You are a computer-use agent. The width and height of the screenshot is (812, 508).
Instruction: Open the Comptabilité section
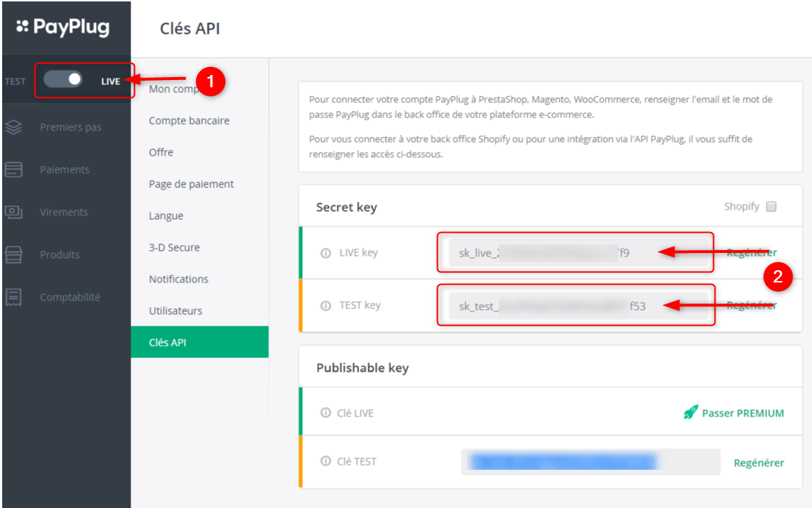click(70, 297)
